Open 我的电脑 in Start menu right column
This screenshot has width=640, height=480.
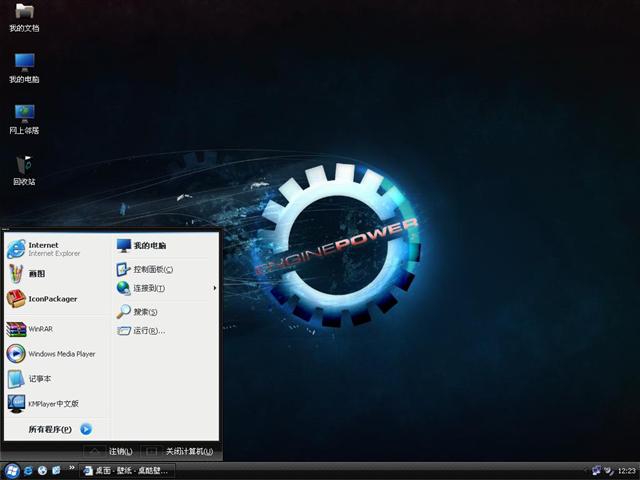click(165, 245)
